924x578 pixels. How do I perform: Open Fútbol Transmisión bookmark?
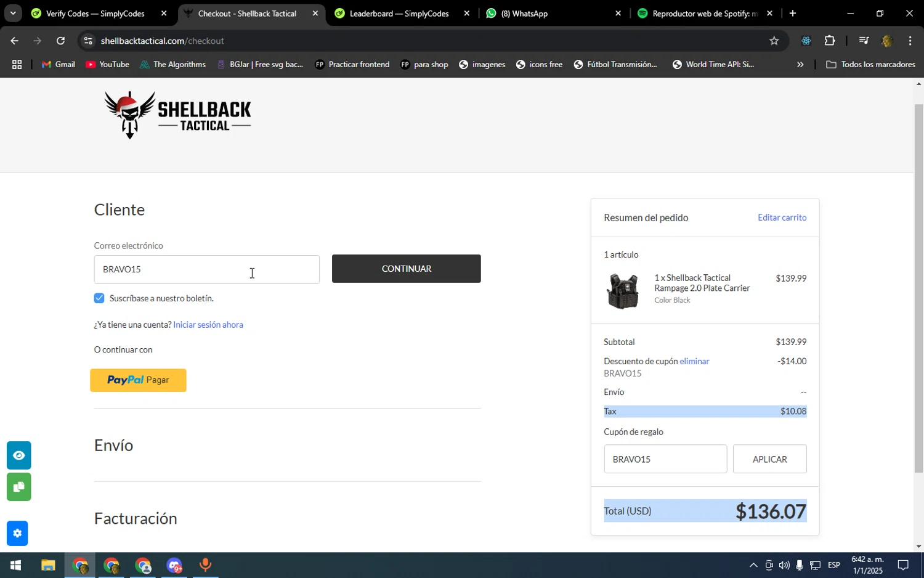615,64
